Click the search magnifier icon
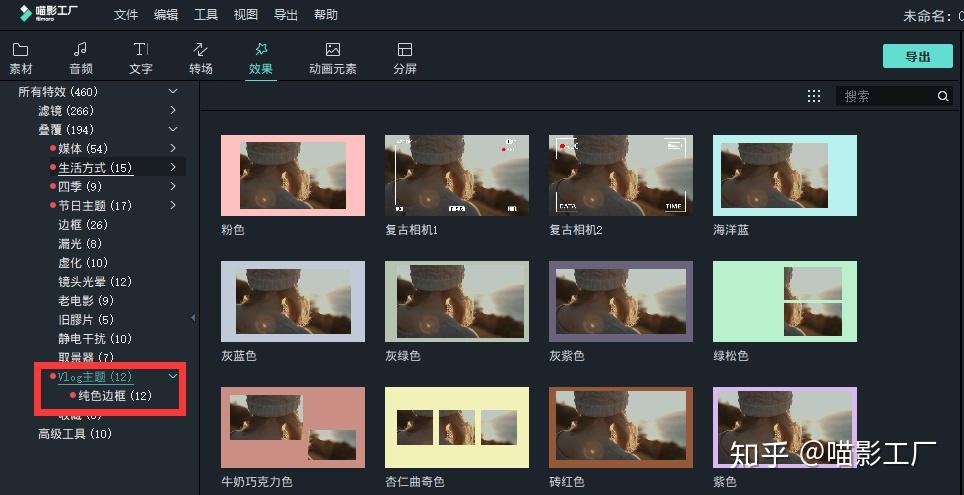The image size is (964, 495). tap(942, 96)
